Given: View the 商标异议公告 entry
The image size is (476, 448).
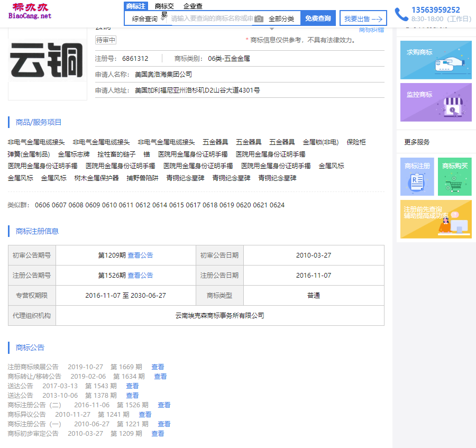Looking at the screenshot, I should click(x=145, y=414).
